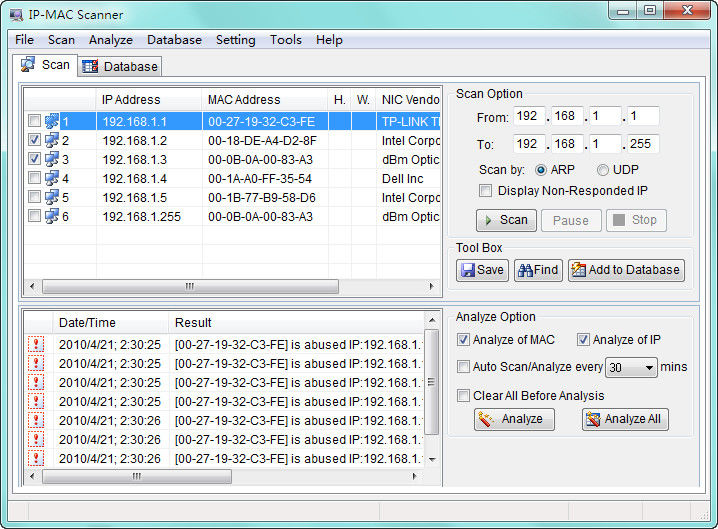This screenshot has width=718, height=529.
Task: Click the red alert icon in first result row
Action: [x=36, y=344]
